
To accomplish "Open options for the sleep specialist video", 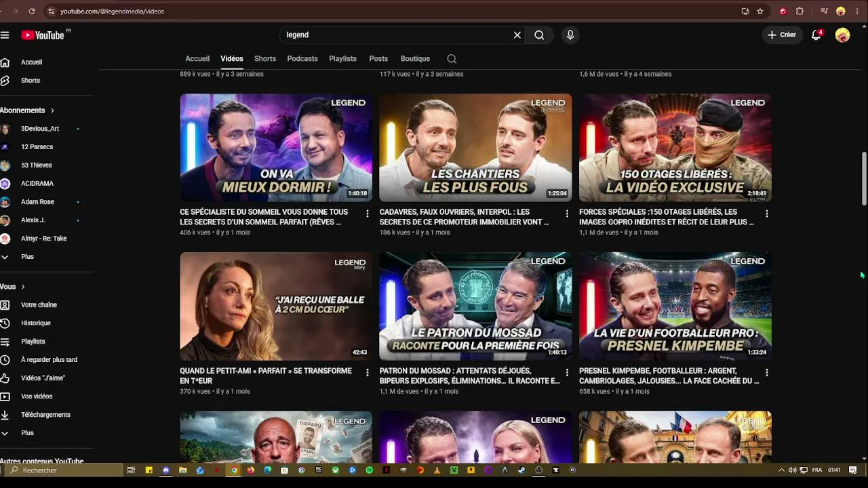I will point(368,213).
